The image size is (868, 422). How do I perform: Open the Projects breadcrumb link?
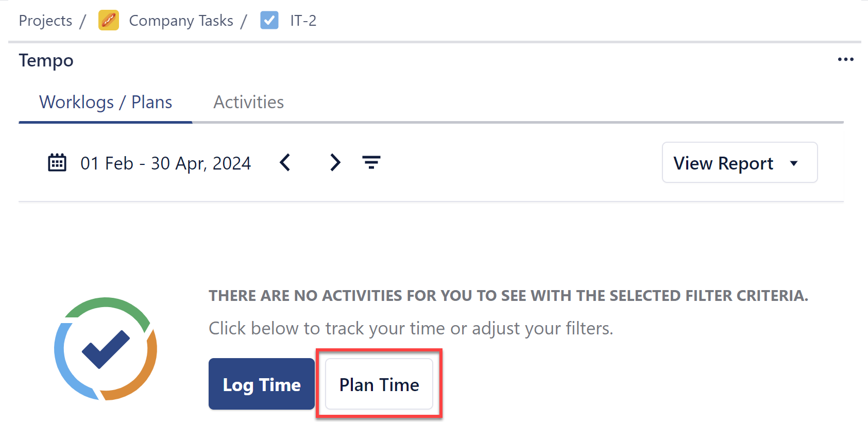[45, 20]
